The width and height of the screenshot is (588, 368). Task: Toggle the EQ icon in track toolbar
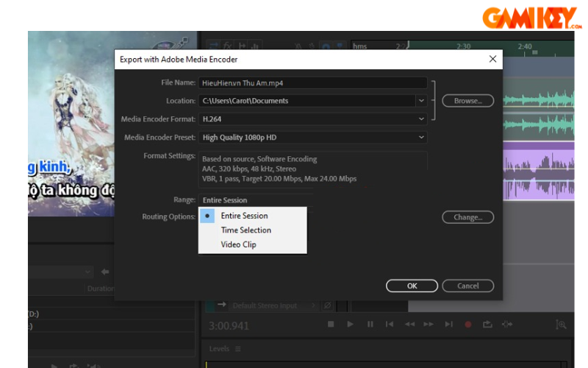point(255,46)
